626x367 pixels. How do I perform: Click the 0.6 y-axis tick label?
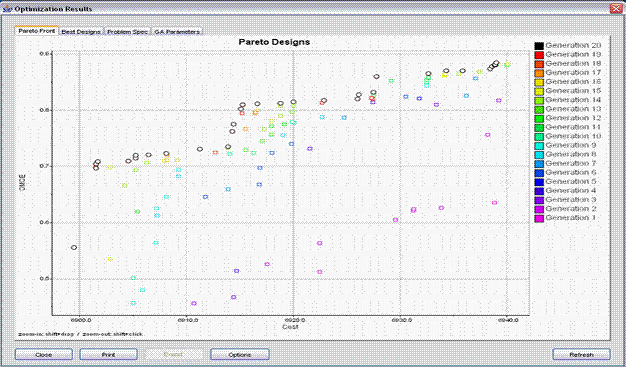click(45, 222)
